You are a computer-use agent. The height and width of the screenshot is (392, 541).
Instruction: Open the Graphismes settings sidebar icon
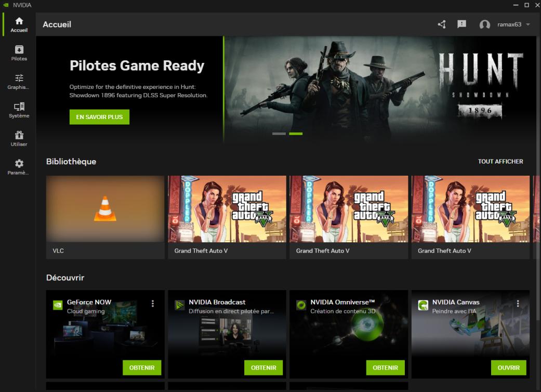pos(19,79)
